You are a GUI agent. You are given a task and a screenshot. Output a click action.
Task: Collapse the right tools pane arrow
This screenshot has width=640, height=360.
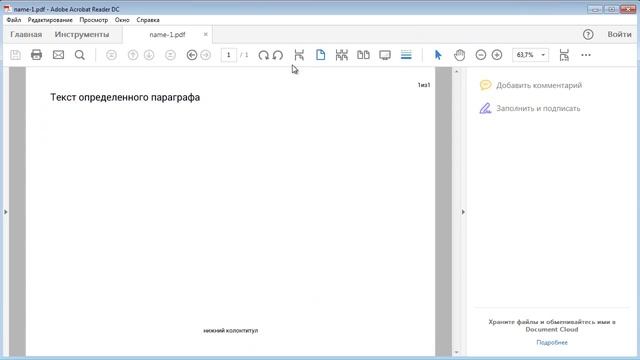click(463, 212)
